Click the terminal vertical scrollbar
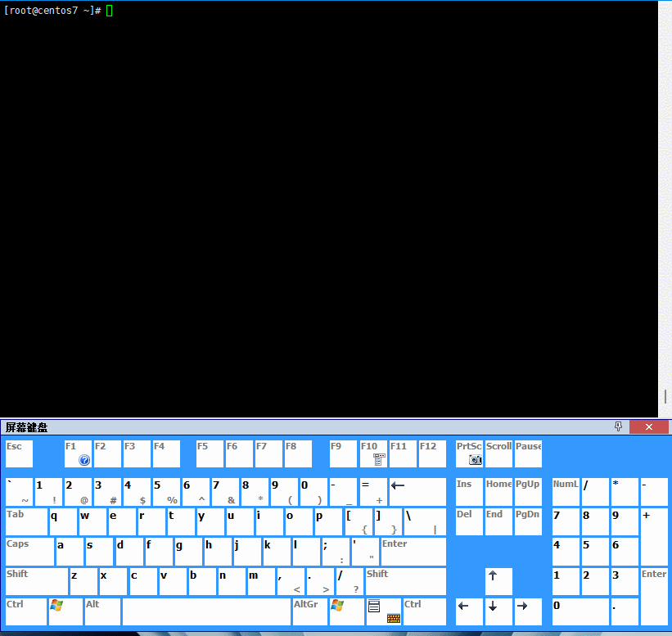Viewport: 672px width, 636px height. click(x=665, y=210)
